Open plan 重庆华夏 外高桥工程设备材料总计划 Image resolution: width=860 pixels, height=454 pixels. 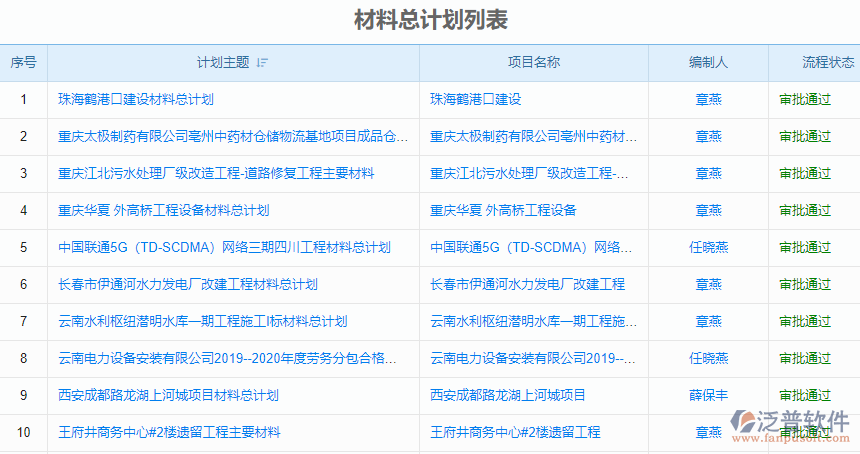163,211
